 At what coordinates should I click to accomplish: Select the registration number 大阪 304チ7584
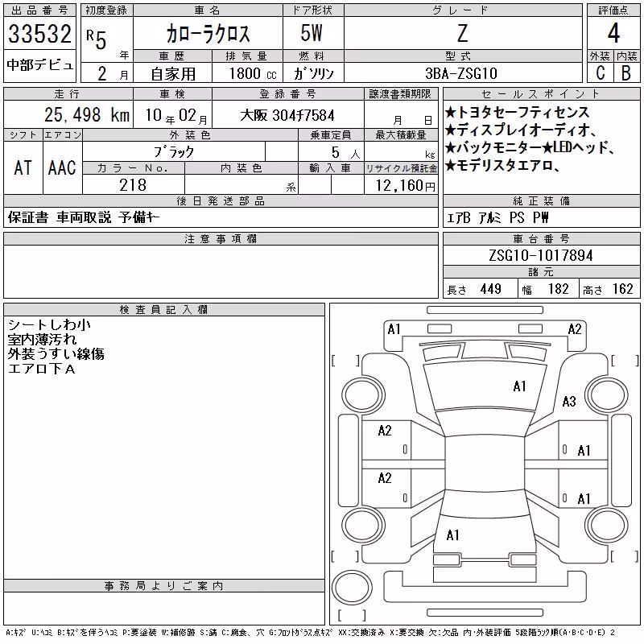click(287, 115)
